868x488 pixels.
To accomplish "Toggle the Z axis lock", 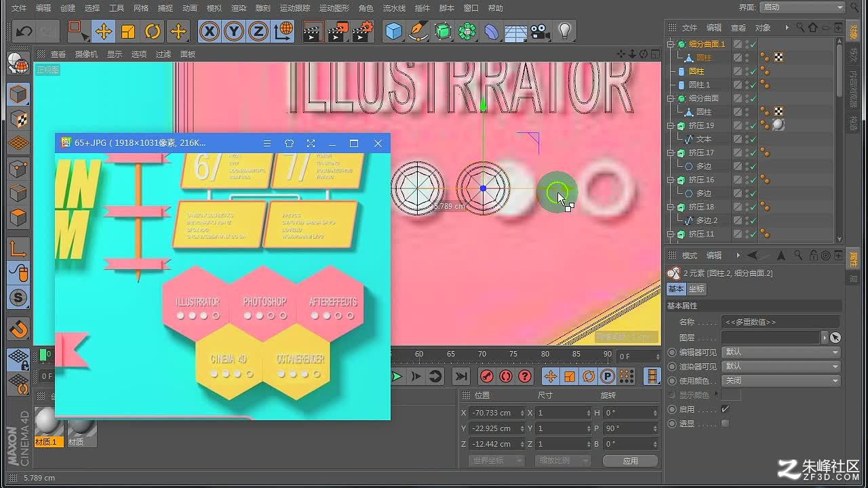I will click(x=258, y=31).
